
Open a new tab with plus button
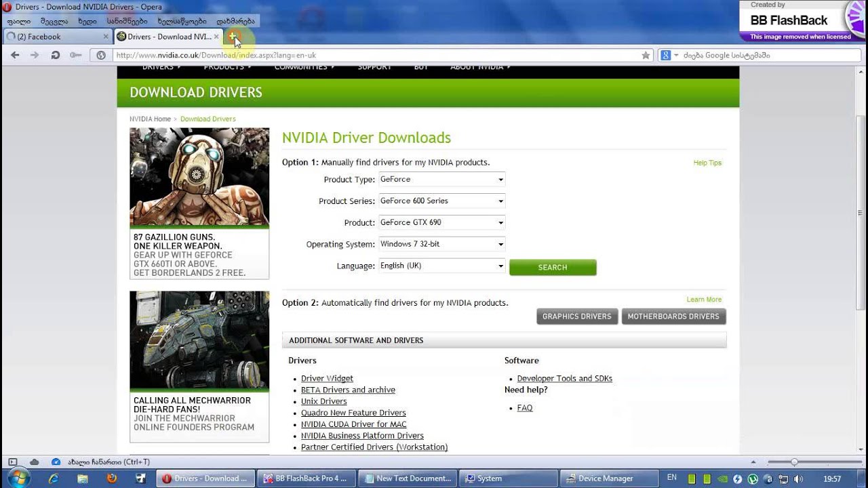[233, 36]
